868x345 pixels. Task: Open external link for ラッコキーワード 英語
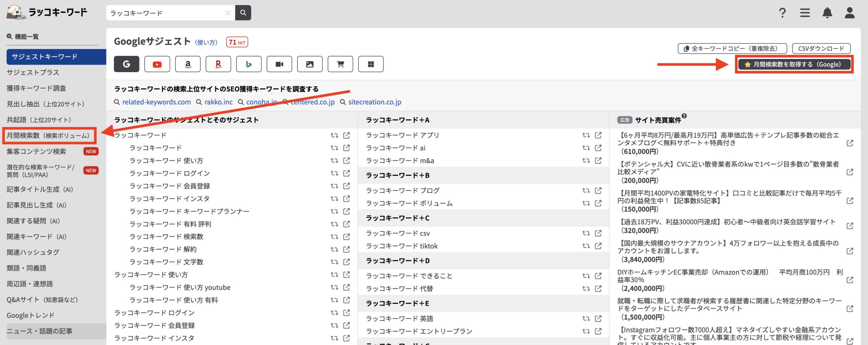pyautogui.click(x=598, y=319)
